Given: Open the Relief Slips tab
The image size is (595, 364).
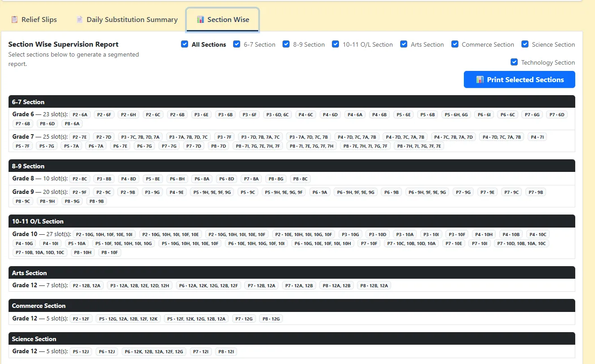Looking at the screenshot, I should click(34, 20).
